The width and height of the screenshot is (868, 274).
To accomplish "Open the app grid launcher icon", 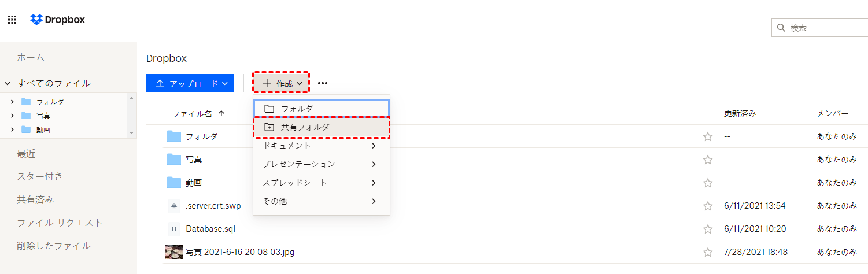I will 12,20.
